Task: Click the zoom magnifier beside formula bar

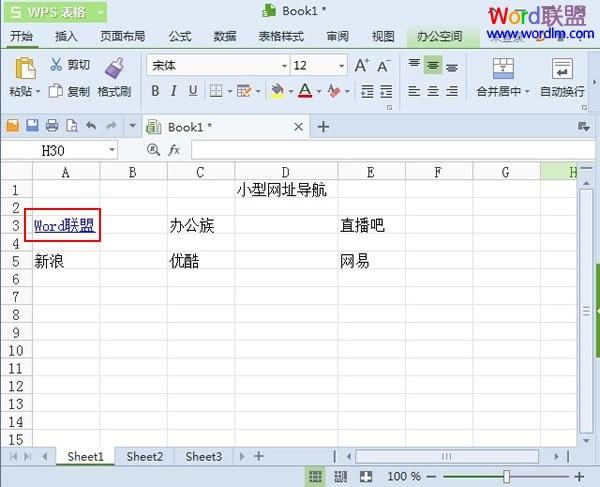Action: coord(153,150)
